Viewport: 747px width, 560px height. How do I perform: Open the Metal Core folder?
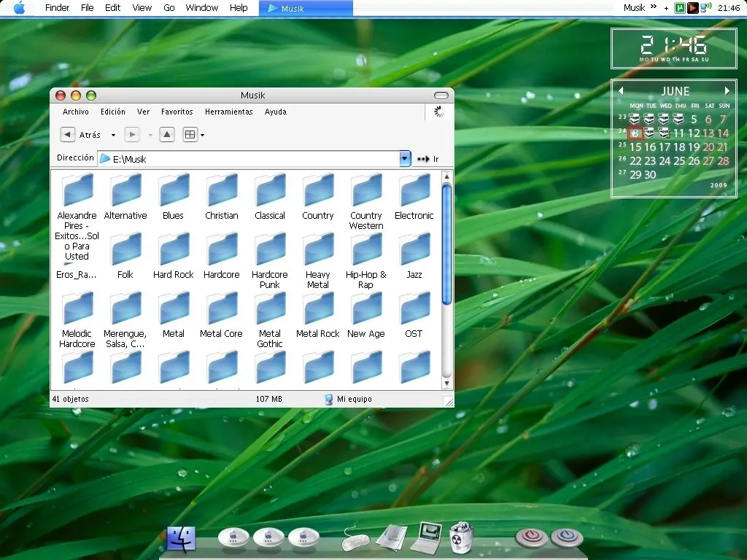pyautogui.click(x=222, y=315)
